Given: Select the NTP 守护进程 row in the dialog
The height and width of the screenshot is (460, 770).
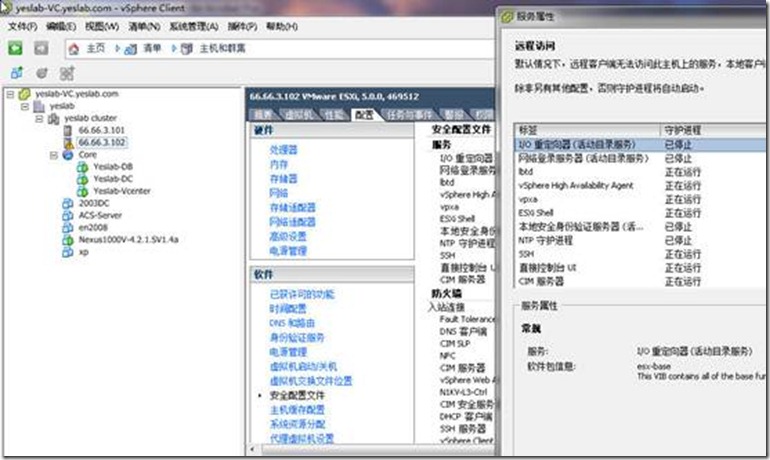Looking at the screenshot, I should [640, 241].
